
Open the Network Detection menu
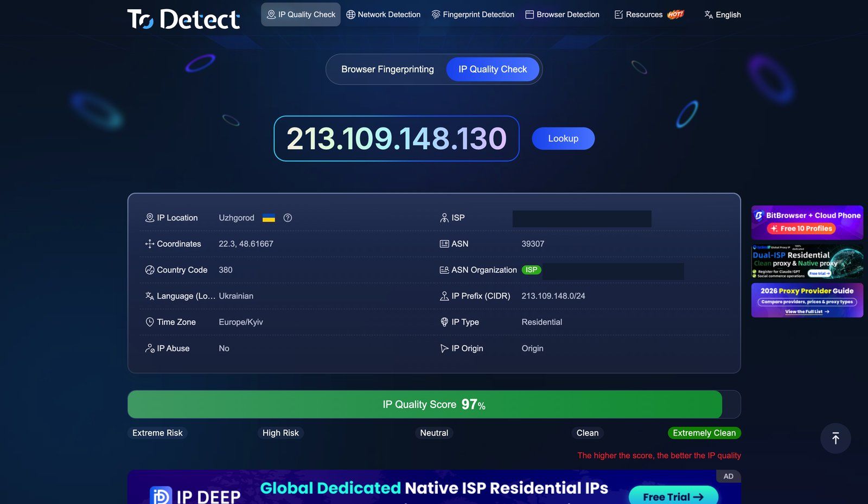383,15
